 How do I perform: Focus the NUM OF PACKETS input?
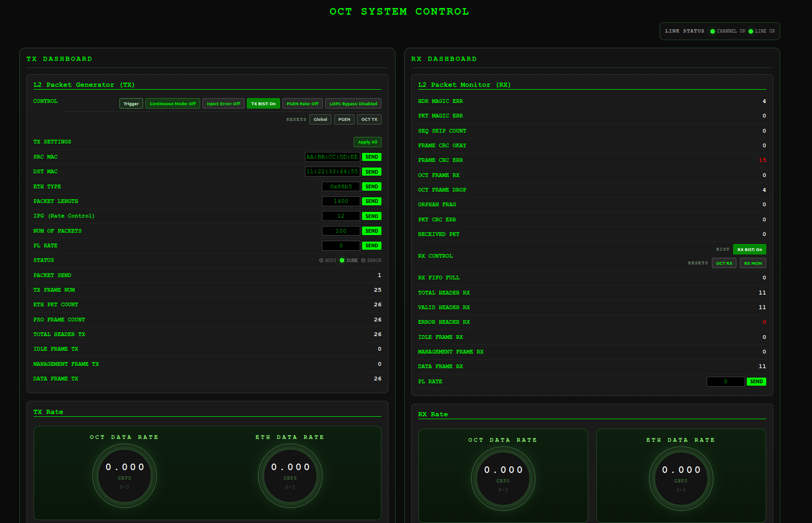tap(341, 231)
